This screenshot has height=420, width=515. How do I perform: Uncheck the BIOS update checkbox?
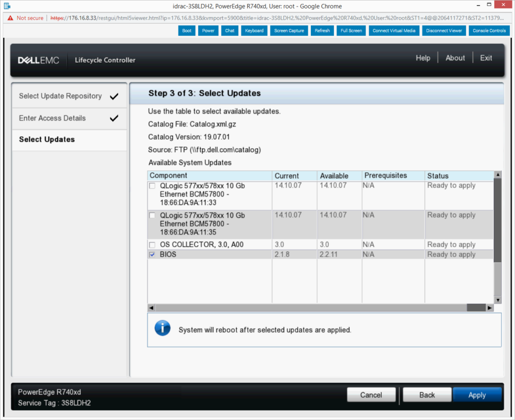coord(152,255)
